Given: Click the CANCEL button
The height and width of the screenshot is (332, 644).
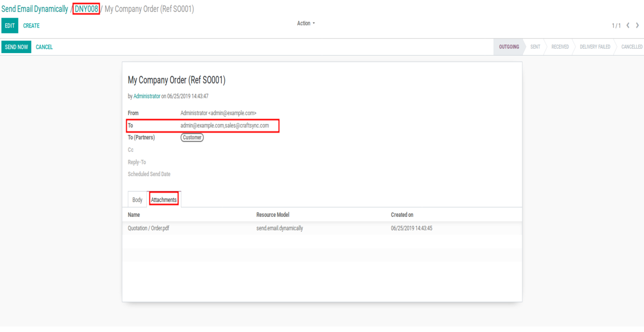Looking at the screenshot, I should pos(44,47).
